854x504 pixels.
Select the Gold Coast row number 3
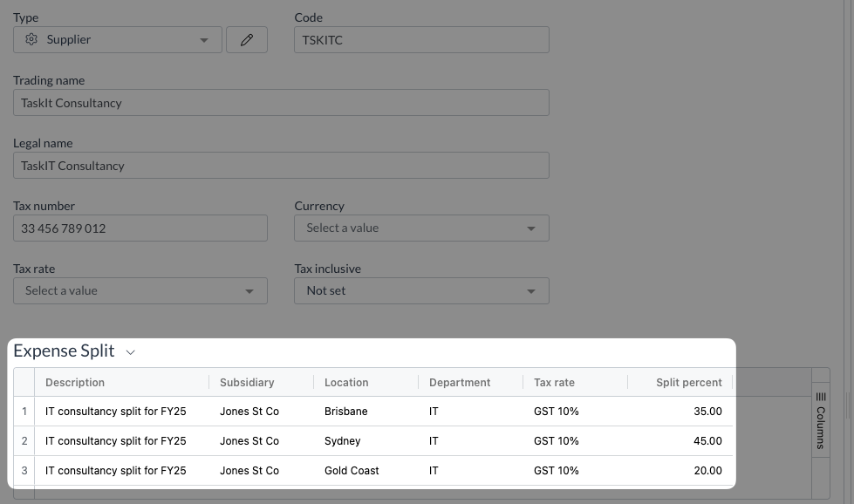(24, 470)
